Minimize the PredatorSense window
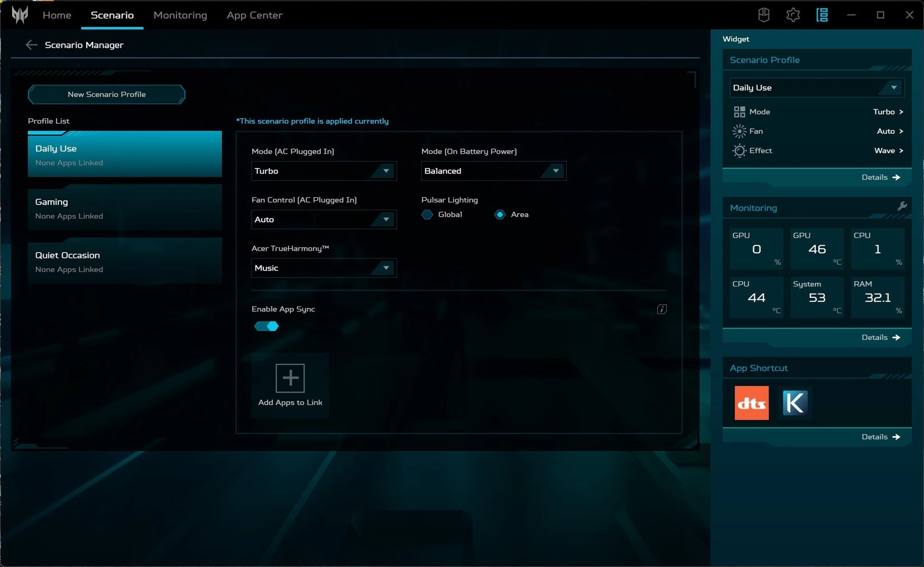Viewport: 924px width, 567px height. [851, 15]
